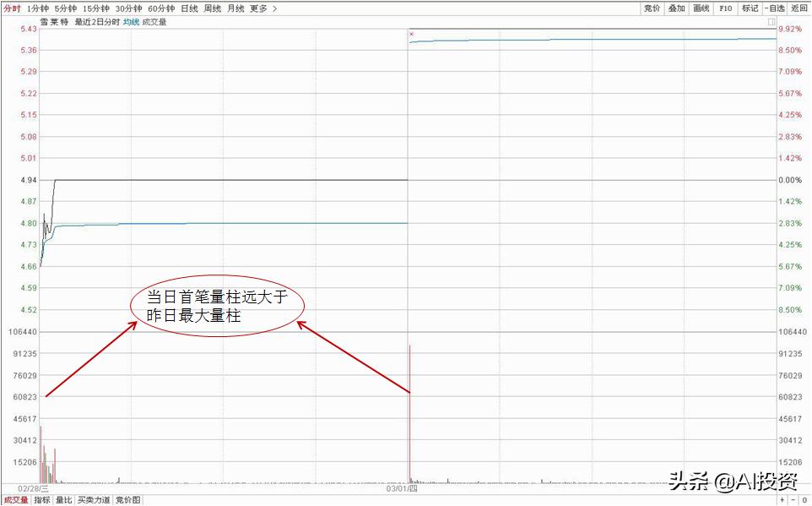Select the 分时 timeframe tab
This screenshot has width=812, height=506.
pyautogui.click(x=12, y=8)
